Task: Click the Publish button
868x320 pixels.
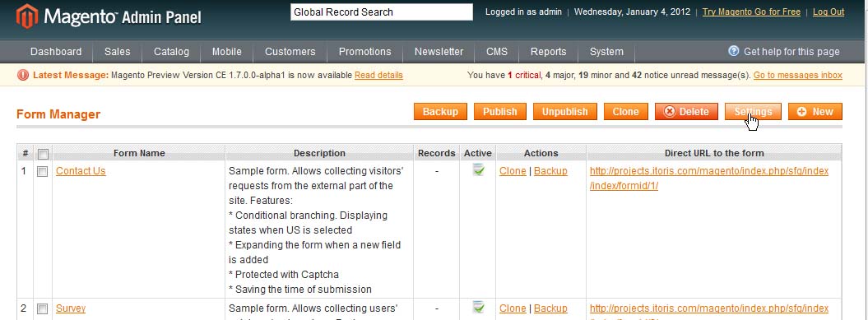Action: point(500,111)
